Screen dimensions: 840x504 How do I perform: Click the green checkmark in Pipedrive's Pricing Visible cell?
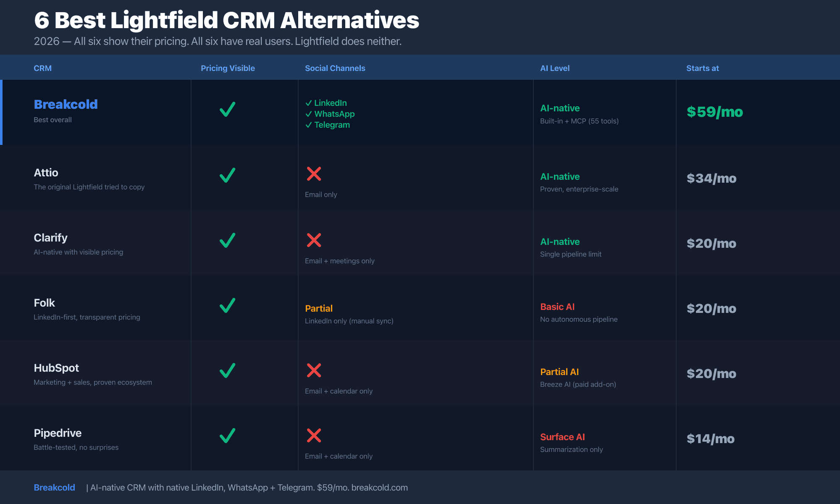tap(227, 436)
